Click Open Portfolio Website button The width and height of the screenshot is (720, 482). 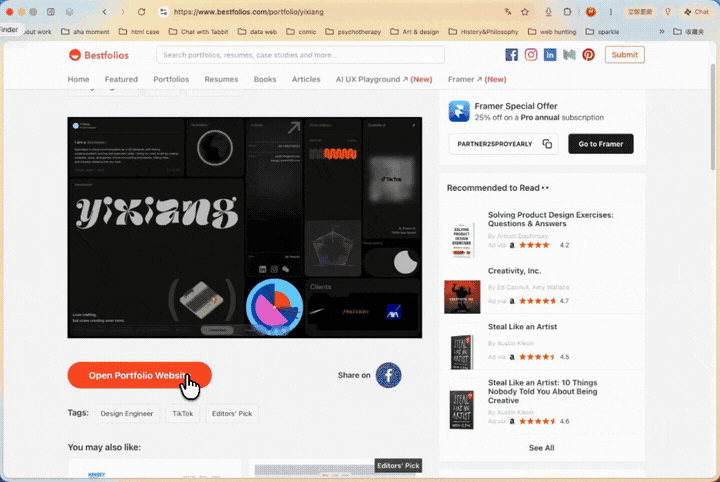click(x=140, y=376)
